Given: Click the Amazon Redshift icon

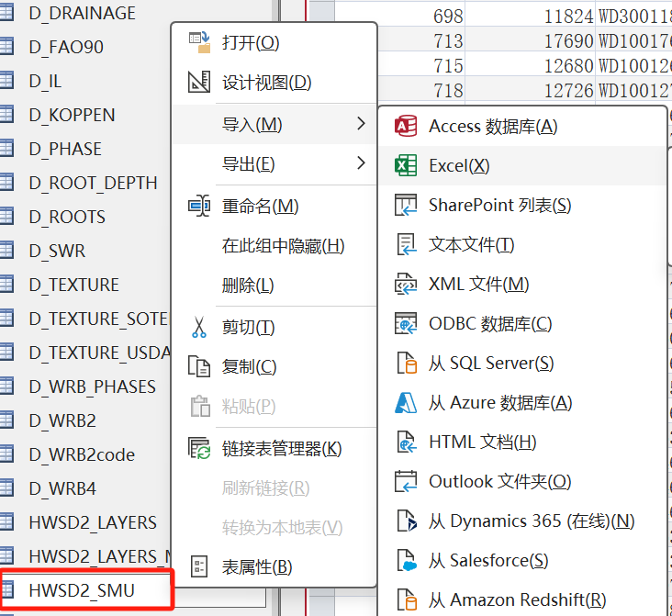Looking at the screenshot, I should click(x=407, y=599).
